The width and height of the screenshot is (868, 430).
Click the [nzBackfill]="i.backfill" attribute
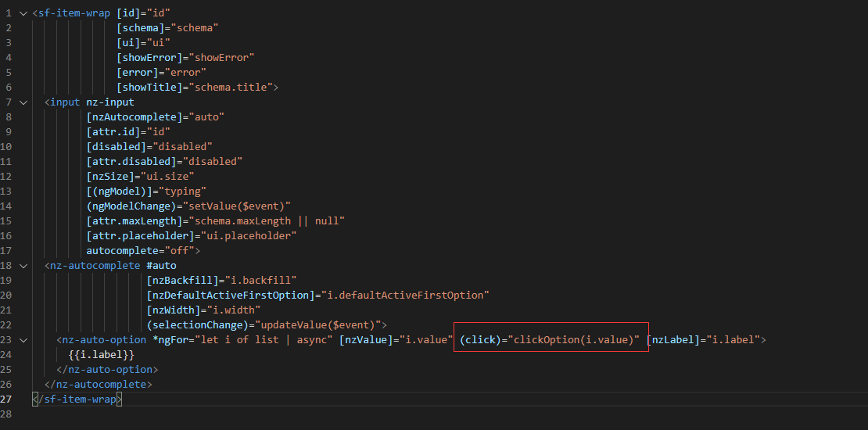pos(222,281)
